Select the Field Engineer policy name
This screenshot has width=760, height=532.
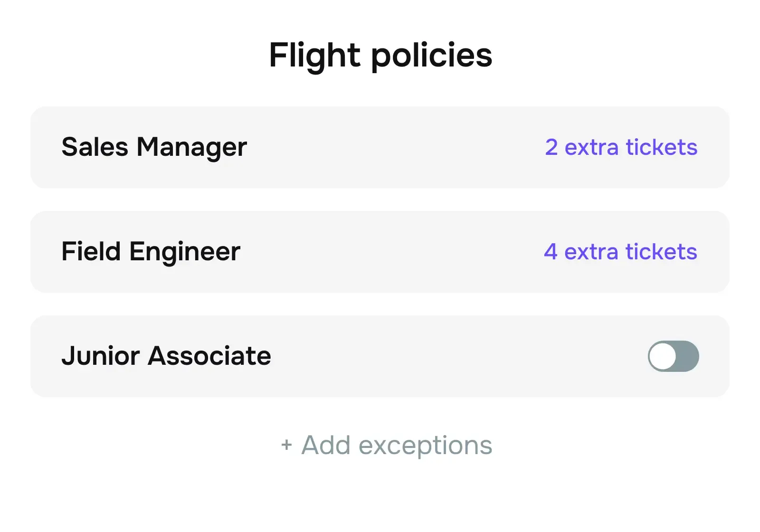pos(151,252)
